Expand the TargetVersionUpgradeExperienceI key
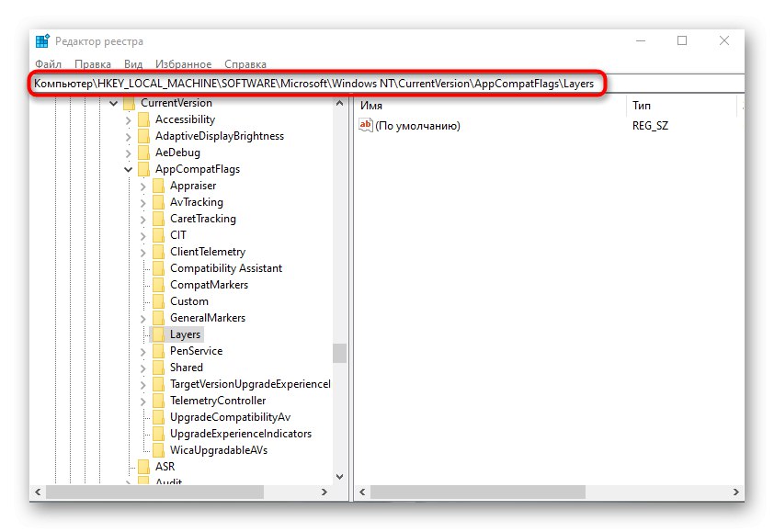 click(143, 384)
